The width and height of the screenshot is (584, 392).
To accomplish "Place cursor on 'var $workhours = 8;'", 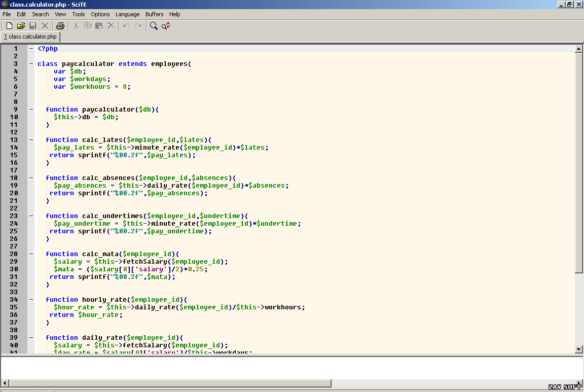I will [92, 86].
